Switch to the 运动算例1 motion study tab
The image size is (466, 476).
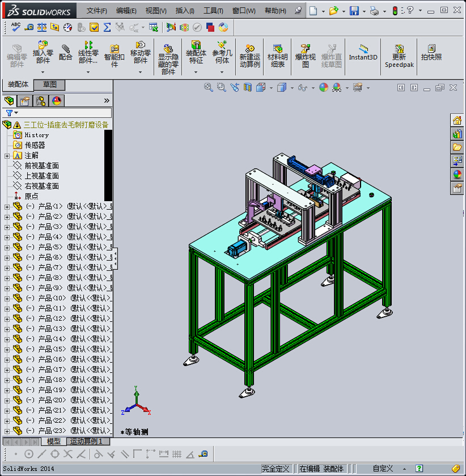[x=87, y=441]
